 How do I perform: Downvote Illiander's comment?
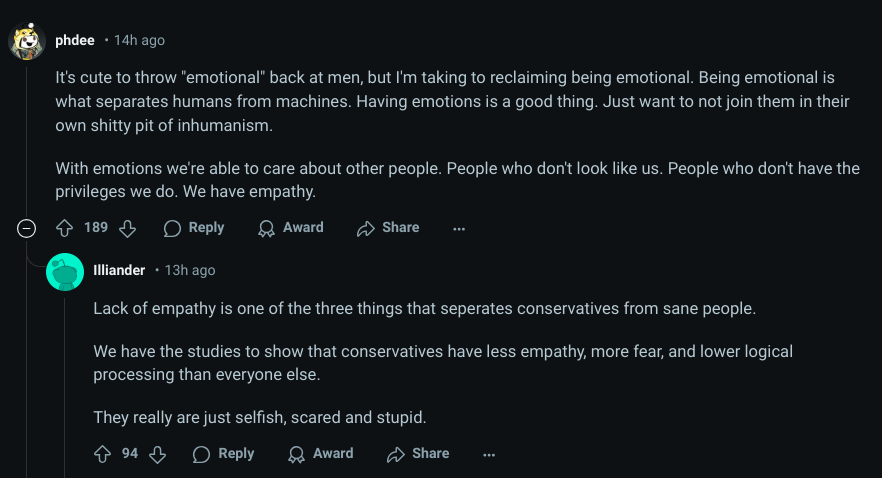point(158,454)
